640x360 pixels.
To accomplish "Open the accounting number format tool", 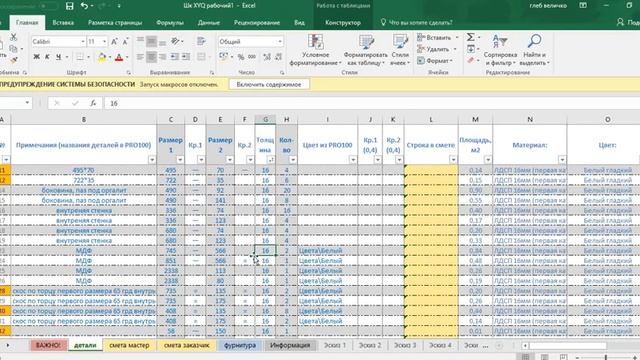I will coord(224,57).
